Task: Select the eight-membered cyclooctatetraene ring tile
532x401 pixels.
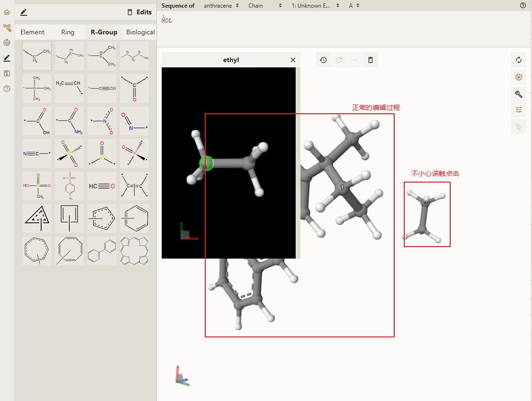Action: pyautogui.click(x=69, y=251)
